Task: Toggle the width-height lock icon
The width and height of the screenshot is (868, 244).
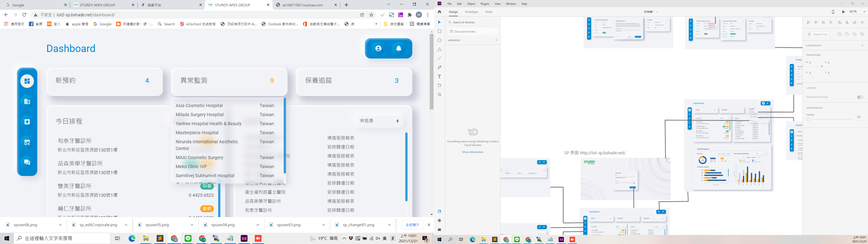Action: [822, 66]
